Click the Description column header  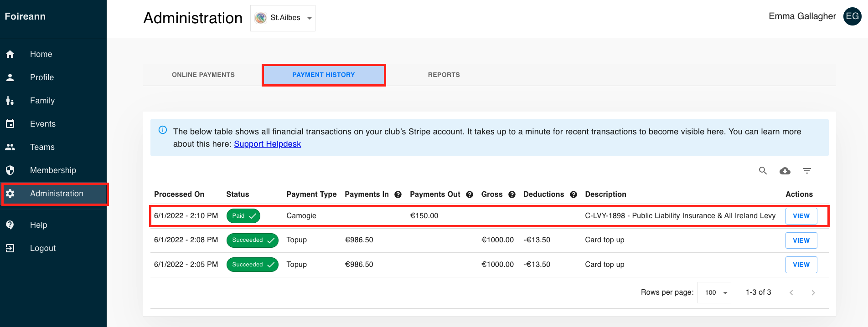[605, 194]
